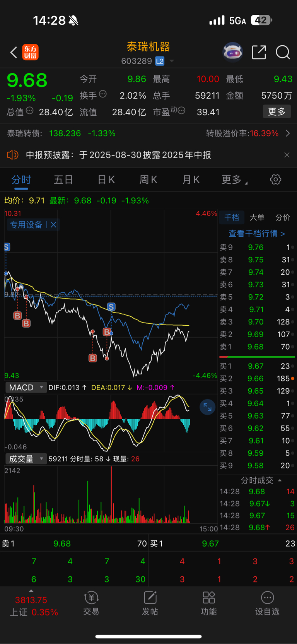Tap the expand fullscreen chart icon
This screenshot has width=297, height=644.
pos(207,407)
